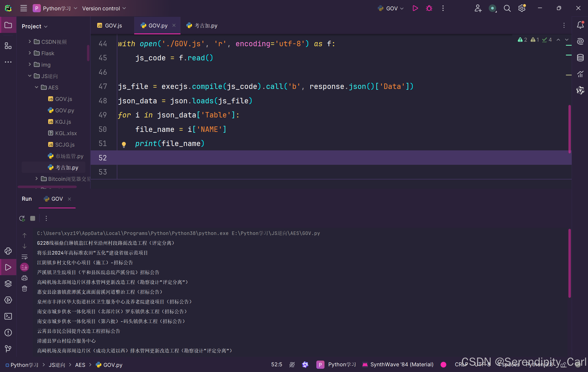Stop the running GOV process
Screen dimensions: 588x372
pyautogui.click(x=32, y=218)
